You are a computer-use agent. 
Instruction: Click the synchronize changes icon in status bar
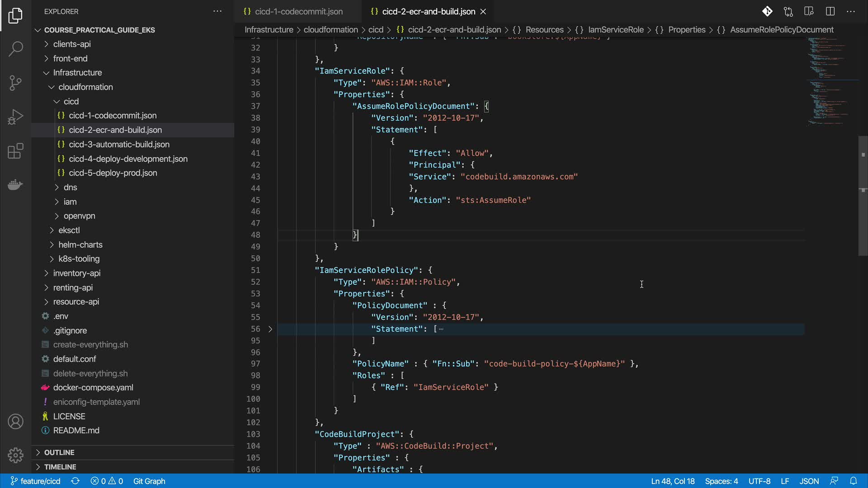pos(75,481)
